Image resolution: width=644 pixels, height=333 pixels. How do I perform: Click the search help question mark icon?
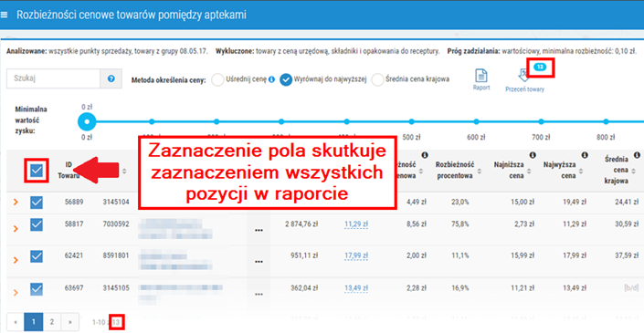pyautogui.click(x=111, y=78)
